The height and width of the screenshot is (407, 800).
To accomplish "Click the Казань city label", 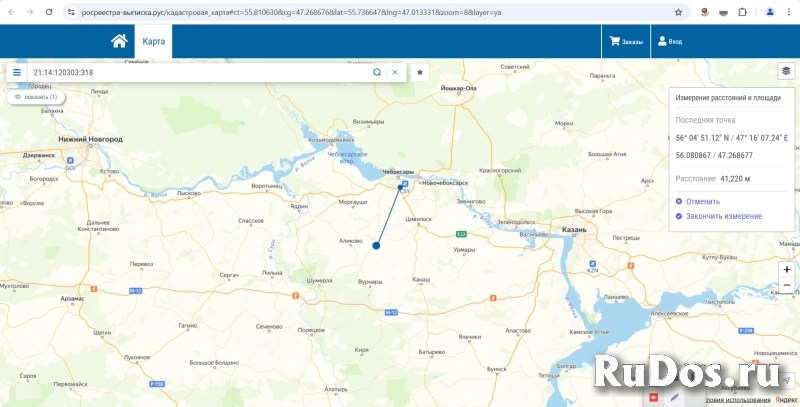I will pyautogui.click(x=574, y=230).
